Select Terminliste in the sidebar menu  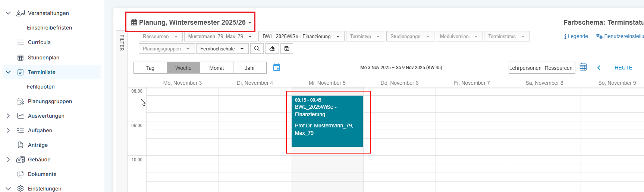41,72
